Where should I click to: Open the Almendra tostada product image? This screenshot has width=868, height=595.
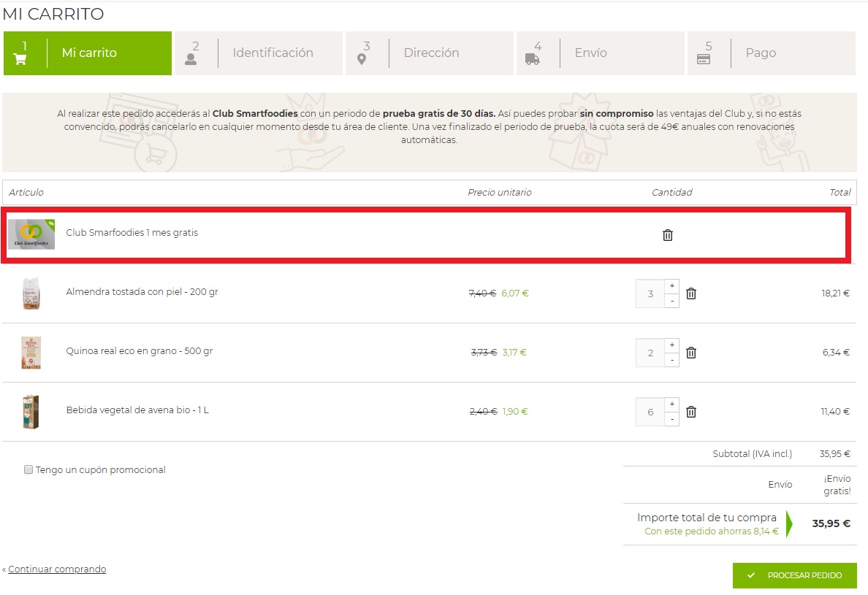point(31,293)
